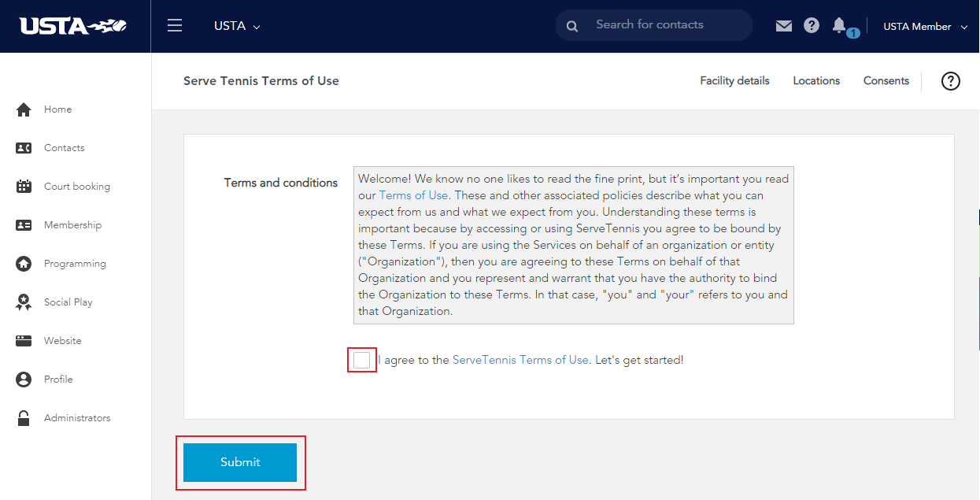
Task: Open Court booking in the sidebar
Action: [x=77, y=187]
